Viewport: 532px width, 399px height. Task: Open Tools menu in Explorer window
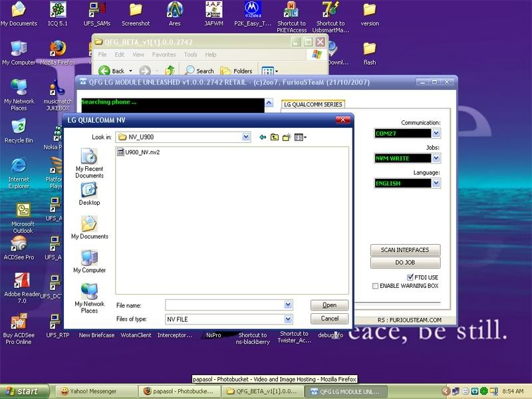(x=190, y=55)
